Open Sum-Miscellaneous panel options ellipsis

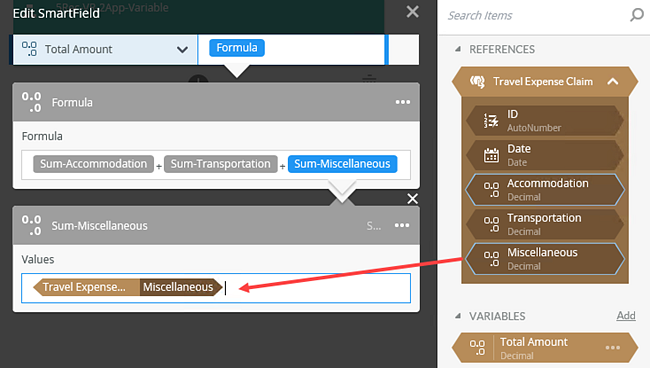click(x=402, y=225)
